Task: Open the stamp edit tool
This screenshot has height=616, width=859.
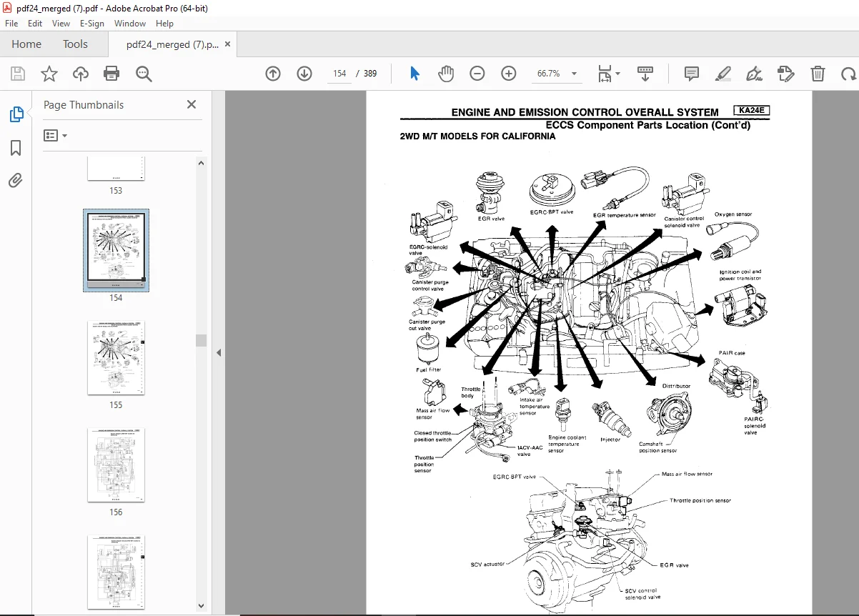Action: point(786,74)
